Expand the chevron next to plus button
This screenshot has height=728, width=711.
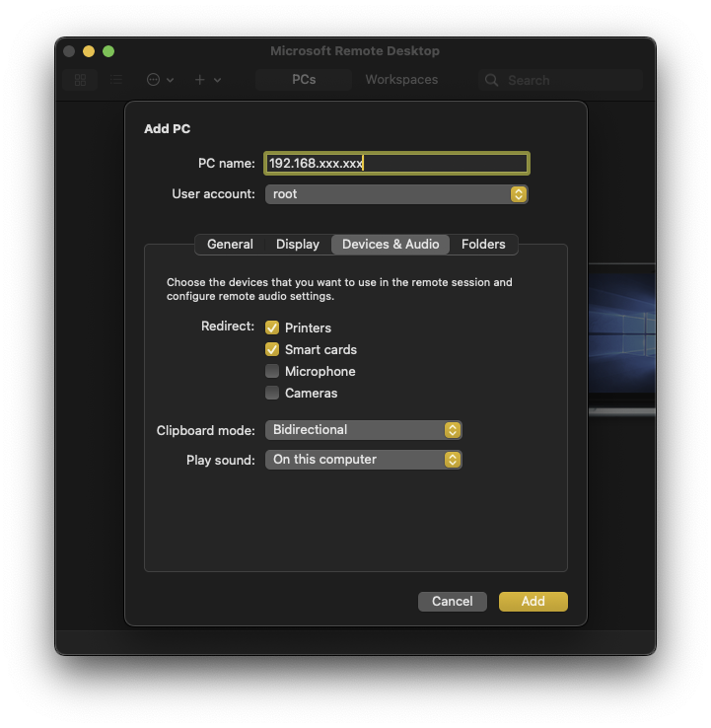217,80
